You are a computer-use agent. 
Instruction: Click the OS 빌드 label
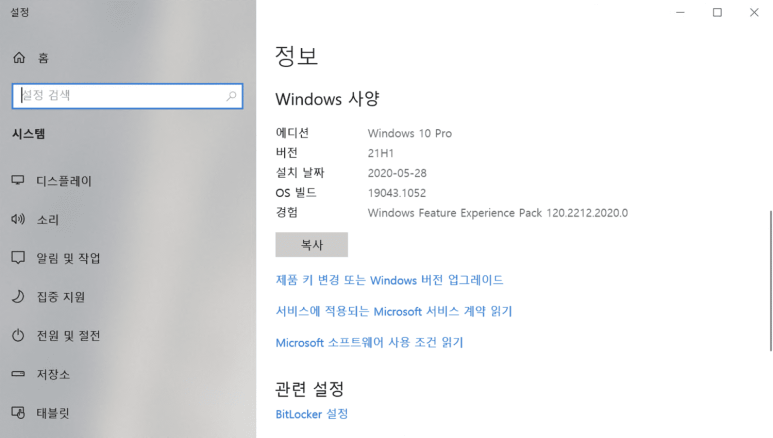tap(296, 192)
